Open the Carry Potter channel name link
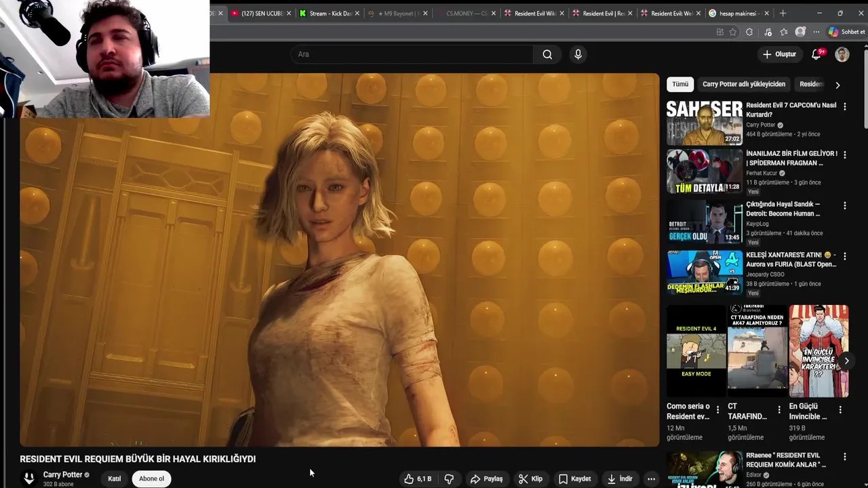 pos(62,474)
